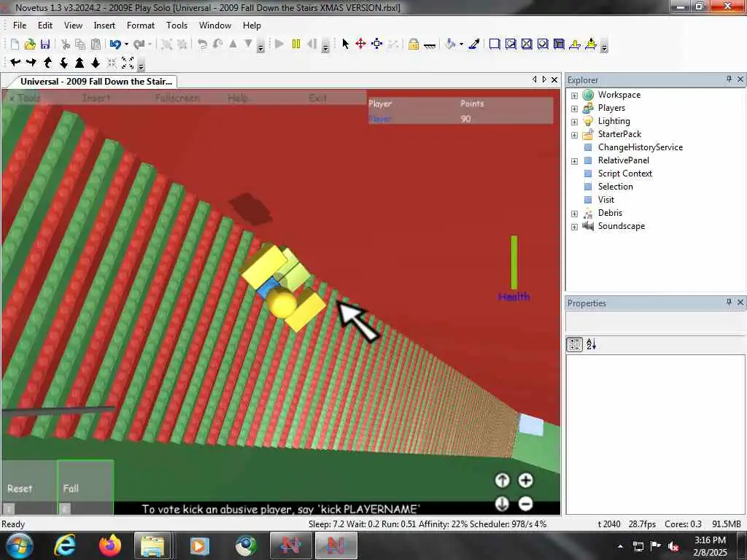Toggle Categorized view in Properties panel

(575, 344)
